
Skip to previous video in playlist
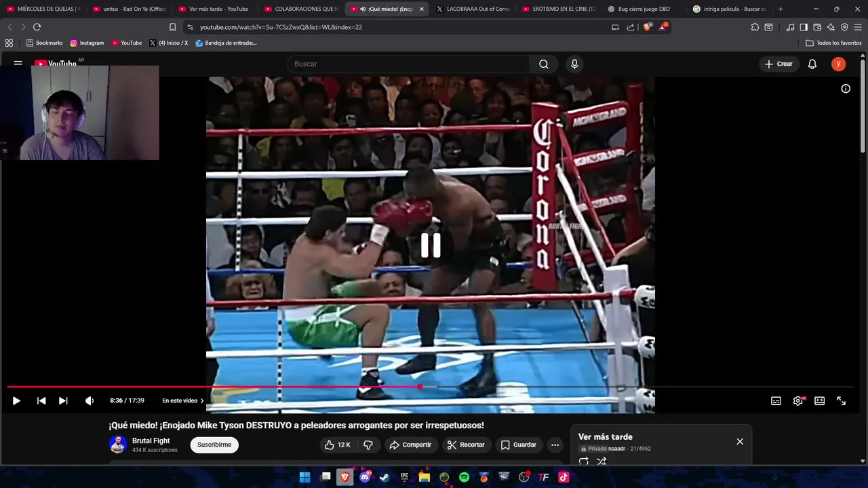click(41, 401)
